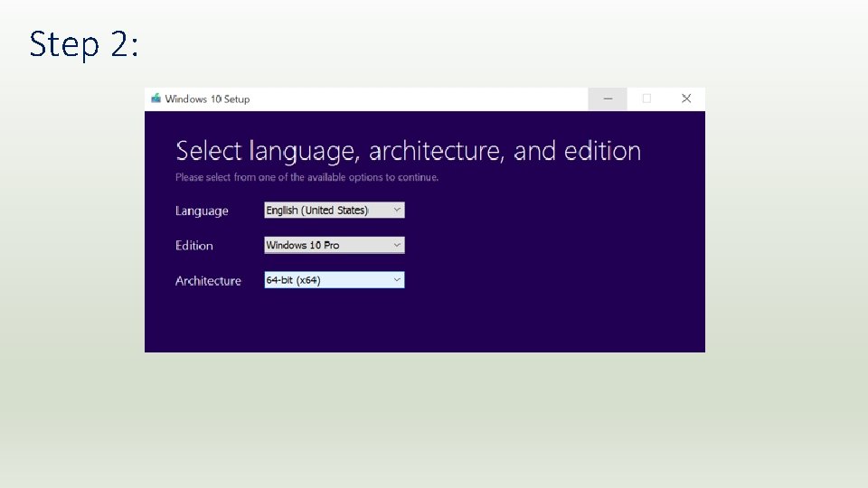Open the Architecture dropdown showing 64-bit (x64)

[335, 280]
